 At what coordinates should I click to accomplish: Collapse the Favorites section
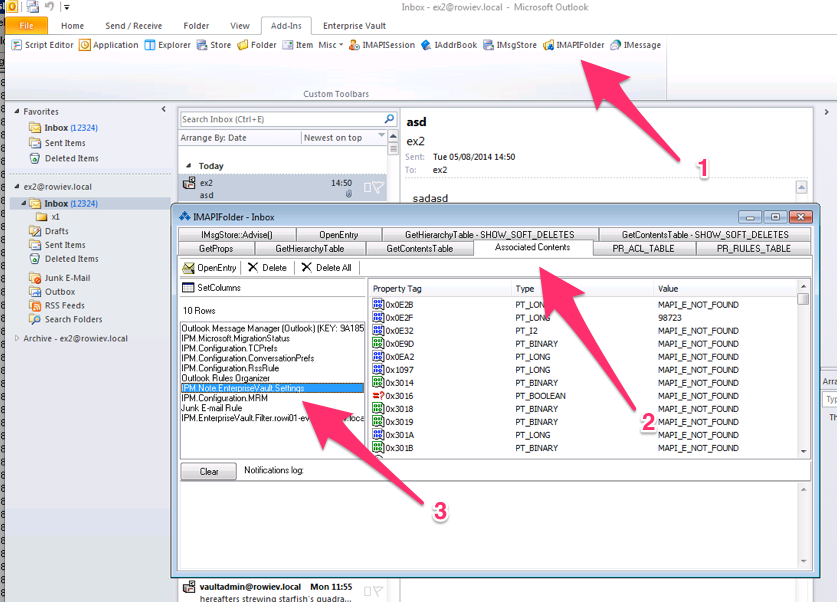pyautogui.click(x=17, y=112)
